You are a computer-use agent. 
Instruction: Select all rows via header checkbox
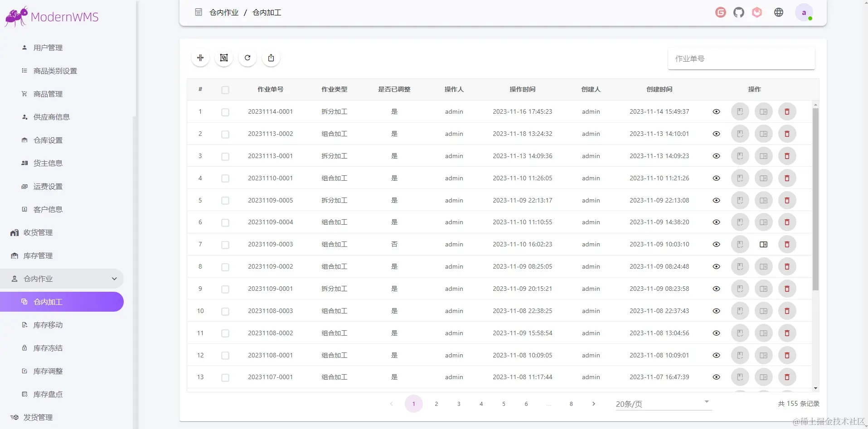[225, 90]
